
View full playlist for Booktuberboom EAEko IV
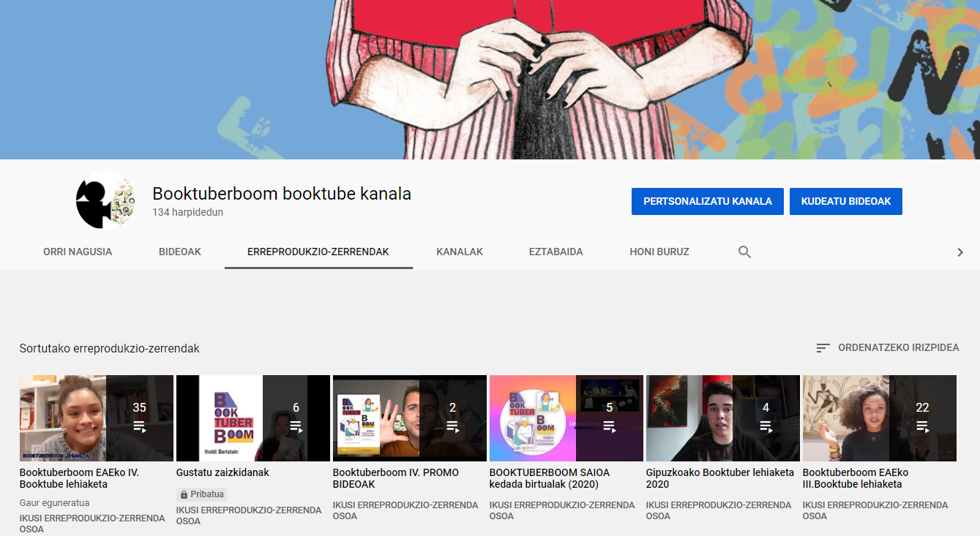pyautogui.click(x=92, y=524)
